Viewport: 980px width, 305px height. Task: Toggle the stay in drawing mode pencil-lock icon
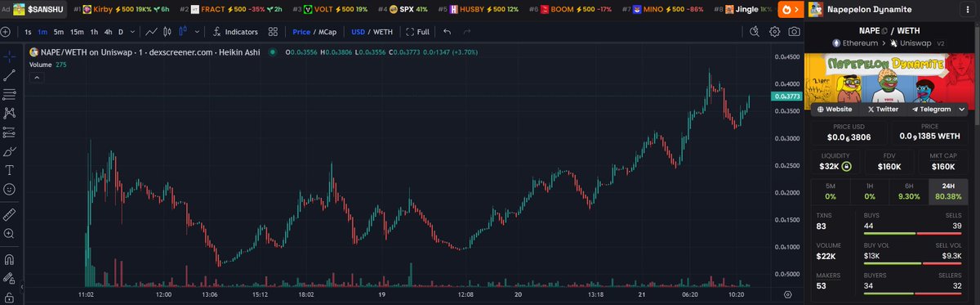pos(10,279)
